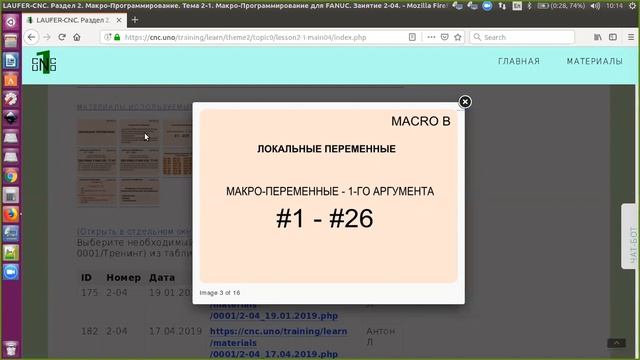Open the Firefox library
The width and height of the screenshot is (640, 360).
tap(598, 37)
